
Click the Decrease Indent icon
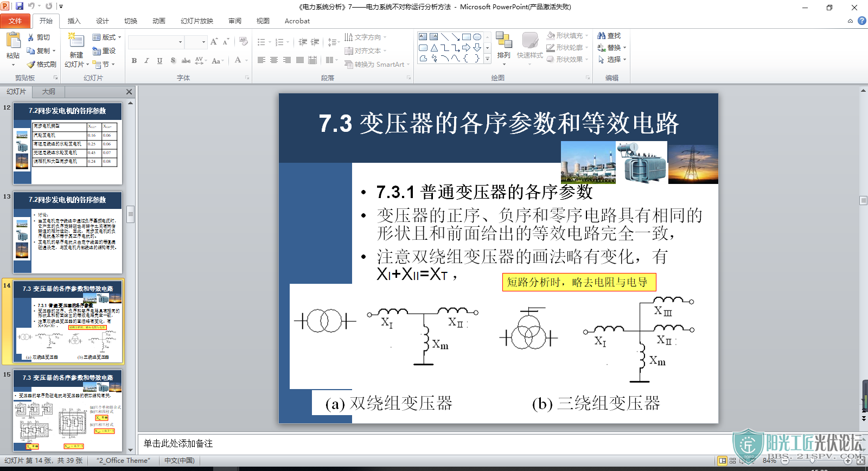303,42
